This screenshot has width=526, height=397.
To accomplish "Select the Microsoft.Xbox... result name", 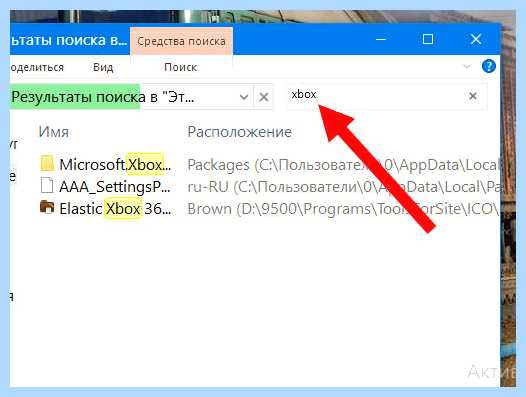I will pyautogui.click(x=115, y=164).
